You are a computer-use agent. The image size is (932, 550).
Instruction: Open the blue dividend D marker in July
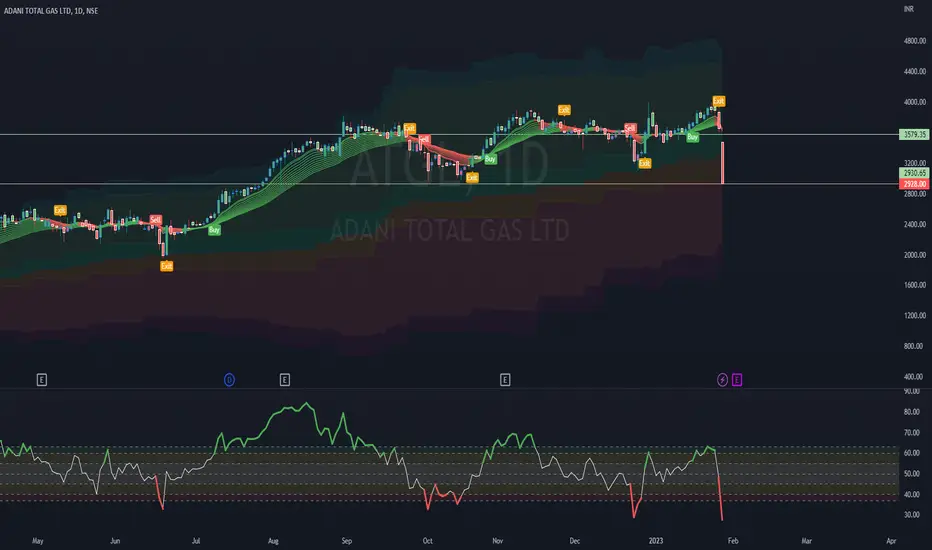229,379
